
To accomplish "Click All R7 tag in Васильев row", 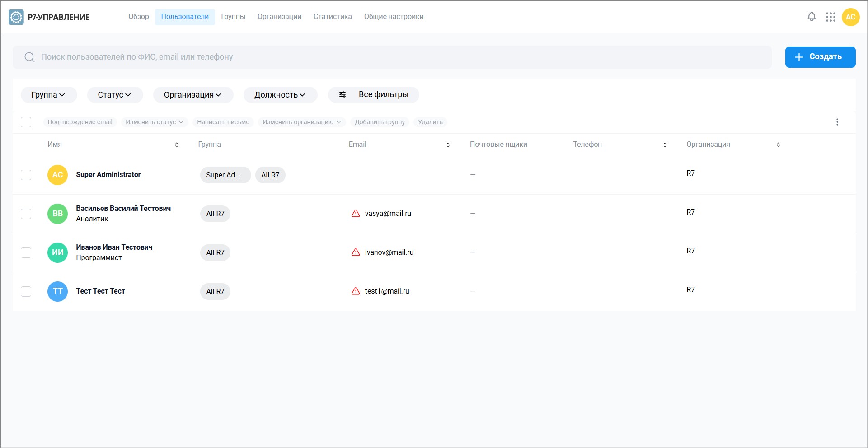I will tap(215, 214).
